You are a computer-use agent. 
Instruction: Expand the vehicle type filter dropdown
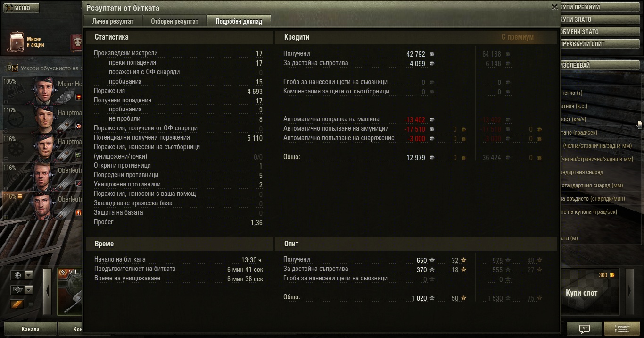28,289
